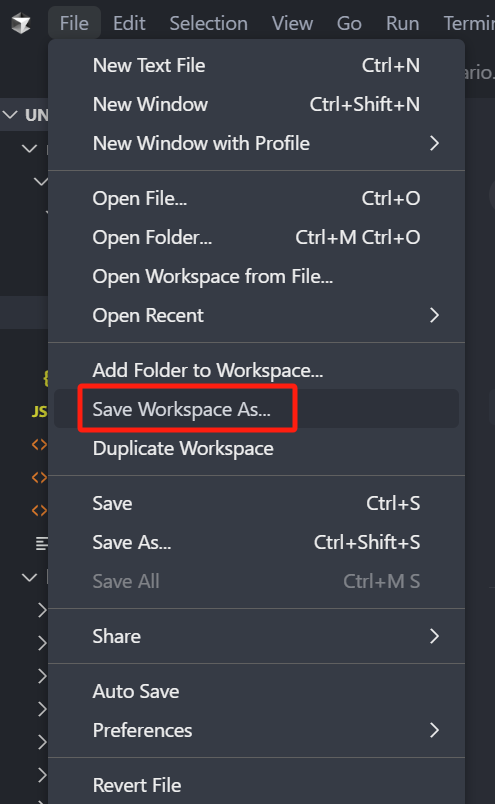Viewport: 495px width, 804px height.
Task: Select Save Workspace As...
Action: 256,409
